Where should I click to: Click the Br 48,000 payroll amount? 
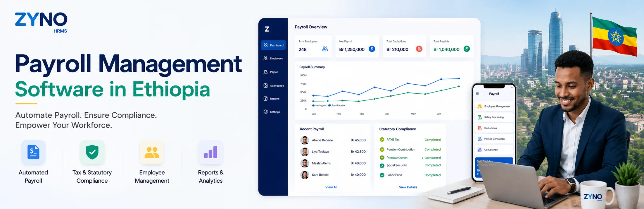[x=358, y=163]
